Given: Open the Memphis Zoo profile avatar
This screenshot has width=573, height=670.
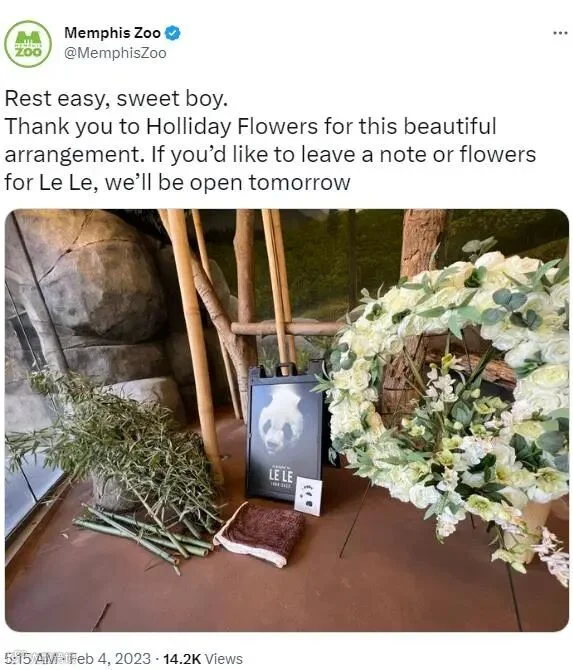Looking at the screenshot, I should 28,44.
